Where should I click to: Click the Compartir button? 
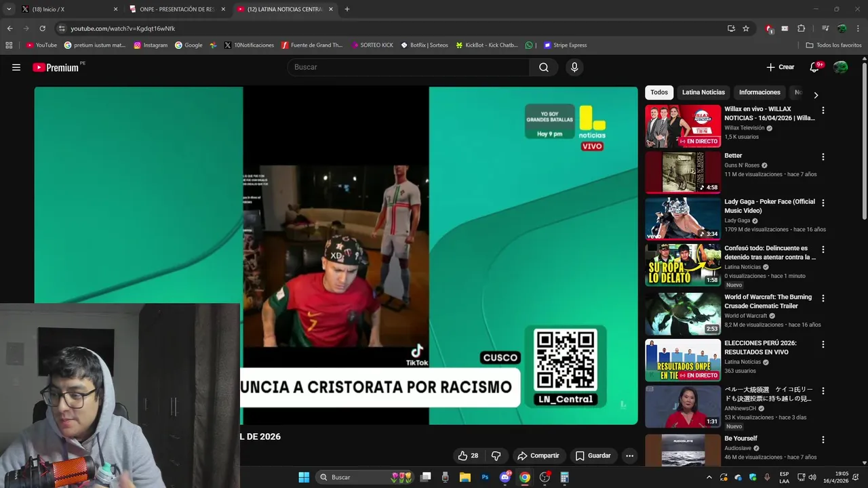point(538,455)
